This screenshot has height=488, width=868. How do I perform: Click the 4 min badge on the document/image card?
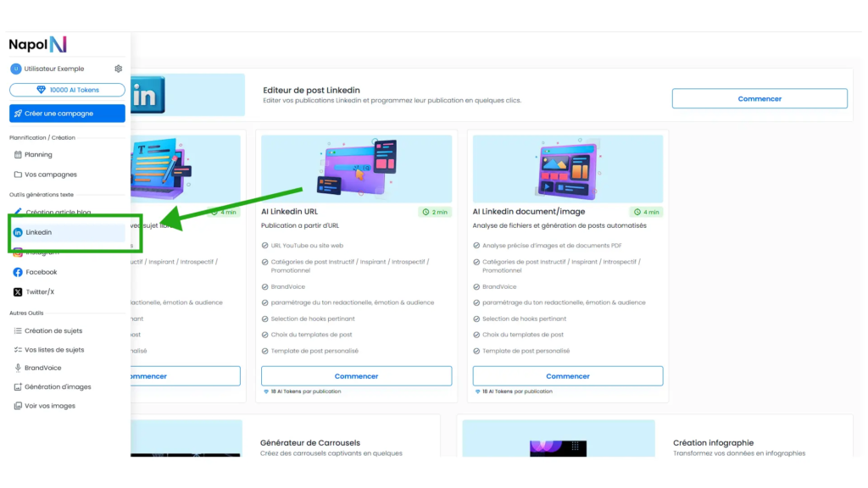647,212
